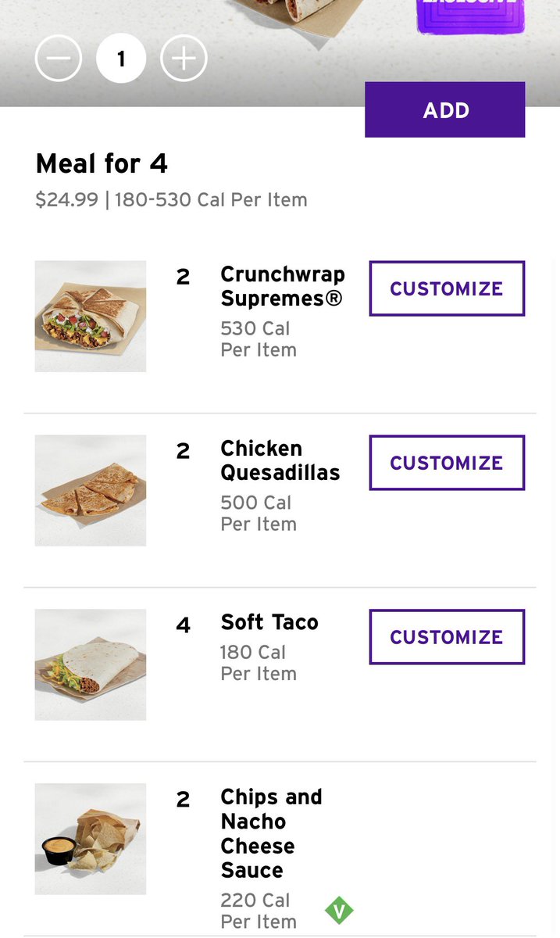This screenshot has height=938, width=560.
Task: Open the Soft Taco photo thumbnail
Action: click(91, 664)
